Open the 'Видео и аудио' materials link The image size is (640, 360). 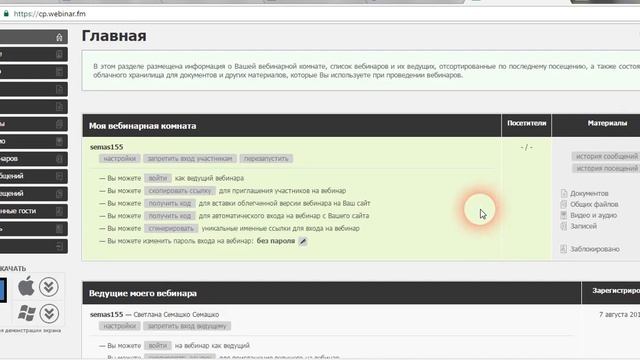(x=593, y=215)
